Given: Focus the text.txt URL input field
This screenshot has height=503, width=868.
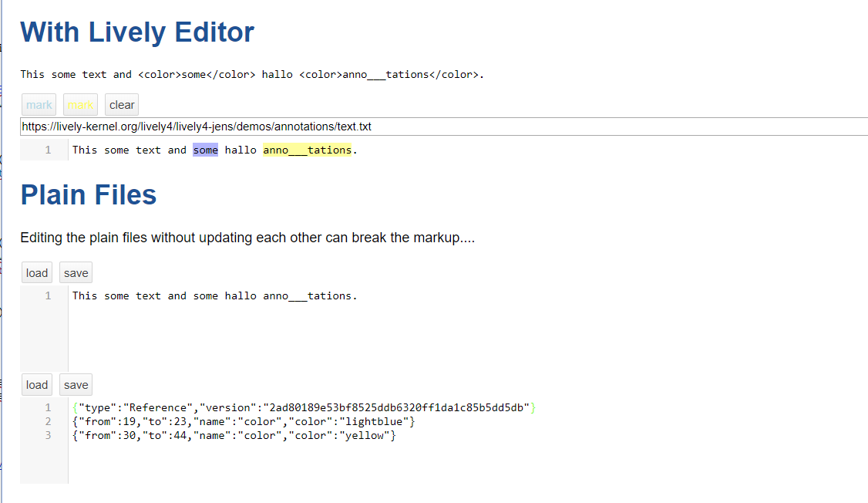Looking at the screenshot, I should click(443, 127).
